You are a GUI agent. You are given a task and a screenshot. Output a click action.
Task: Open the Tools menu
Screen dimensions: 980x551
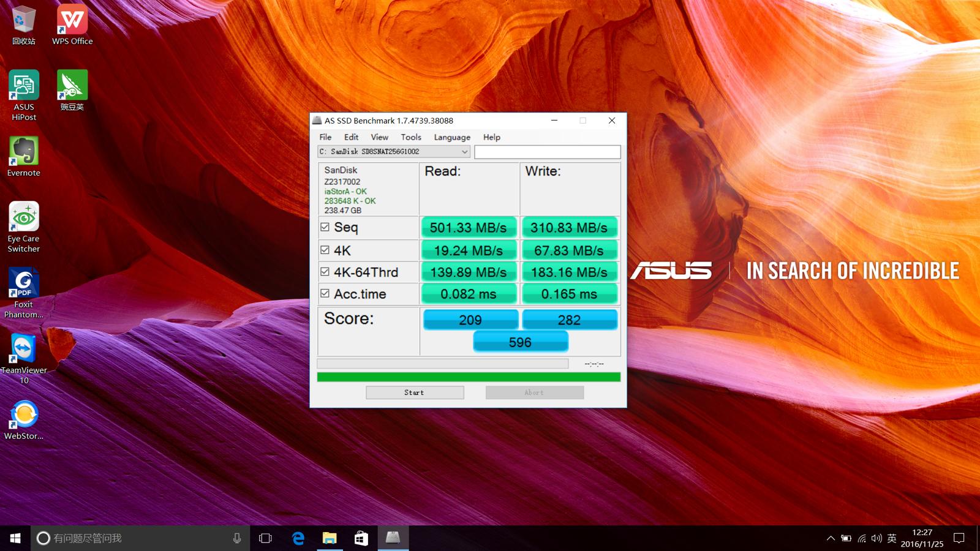pos(411,137)
